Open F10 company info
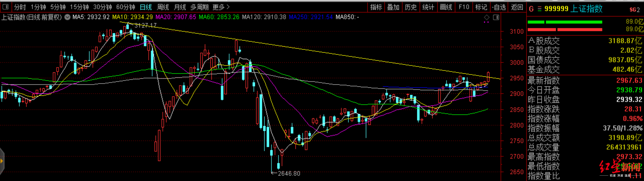 tap(464, 7)
